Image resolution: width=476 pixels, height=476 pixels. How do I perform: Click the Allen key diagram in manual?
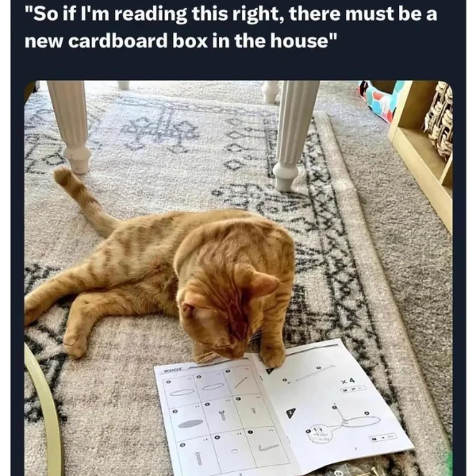268,447
